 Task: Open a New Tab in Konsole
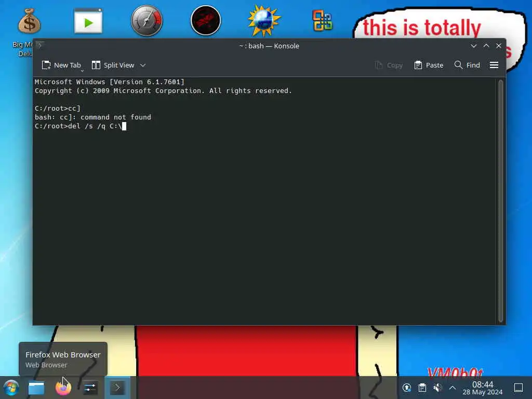[61, 65]
